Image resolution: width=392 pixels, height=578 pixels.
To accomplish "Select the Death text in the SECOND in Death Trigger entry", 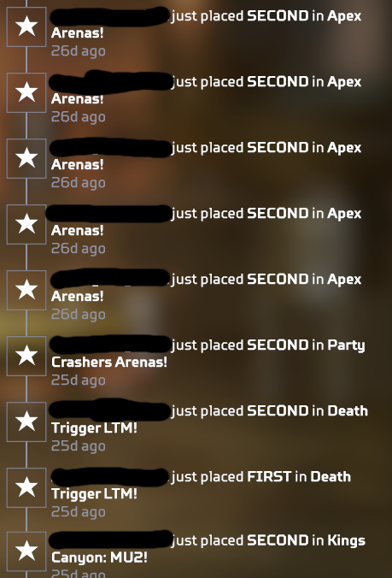I will [x=348, y=411].
